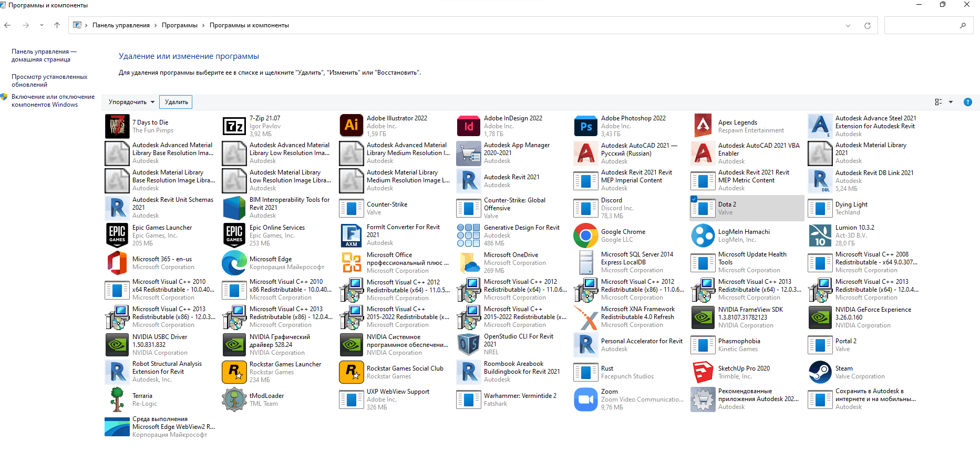
Task: Select the BIM Interoperability Tools icon
Action: [x=234, y=208]
